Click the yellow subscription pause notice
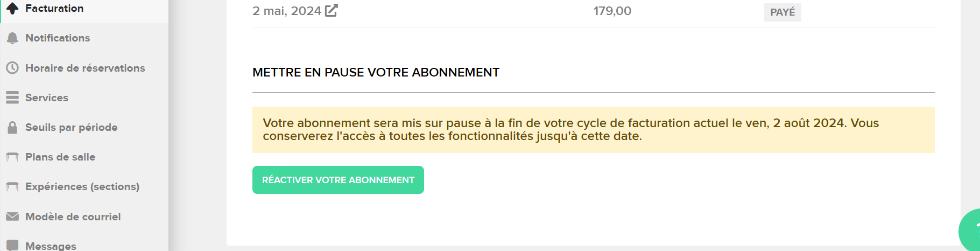The height and width of the screenshot is (251, 980). coord(593,130)
